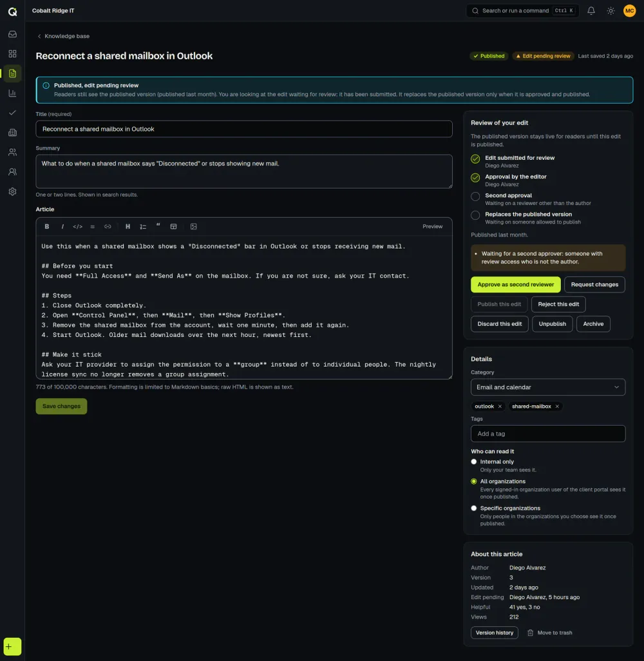Open the people icon directly above settings gear
This screenshot has width=644, height=661.
(12, 171)
